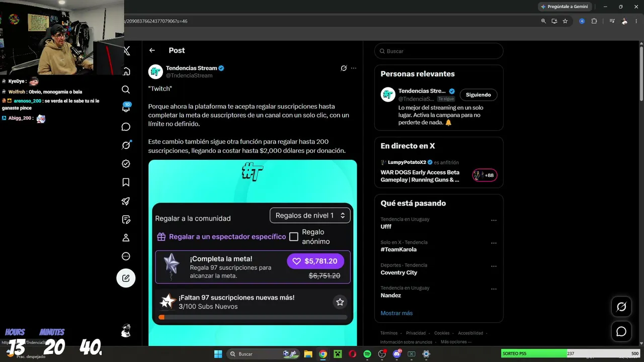Open the media controls icon in Chrome
The width and height of the screenshot is (644, 362).
pyautogui.click(x=612, y=21)
